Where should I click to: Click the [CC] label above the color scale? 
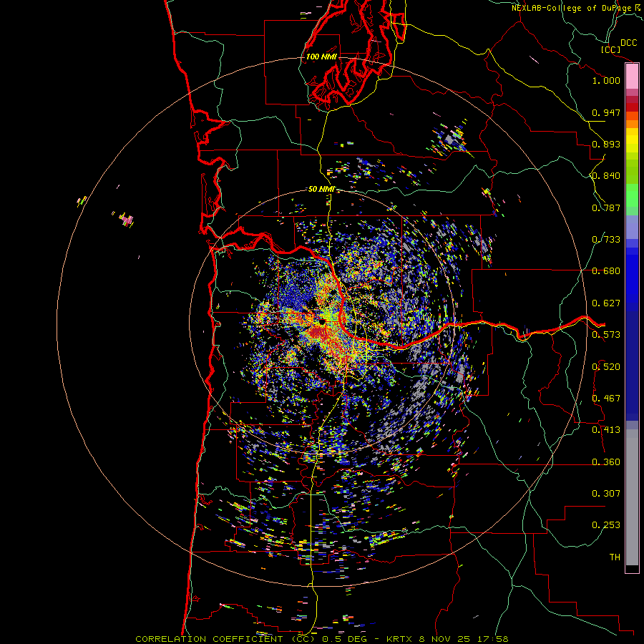tap(610, 49)
